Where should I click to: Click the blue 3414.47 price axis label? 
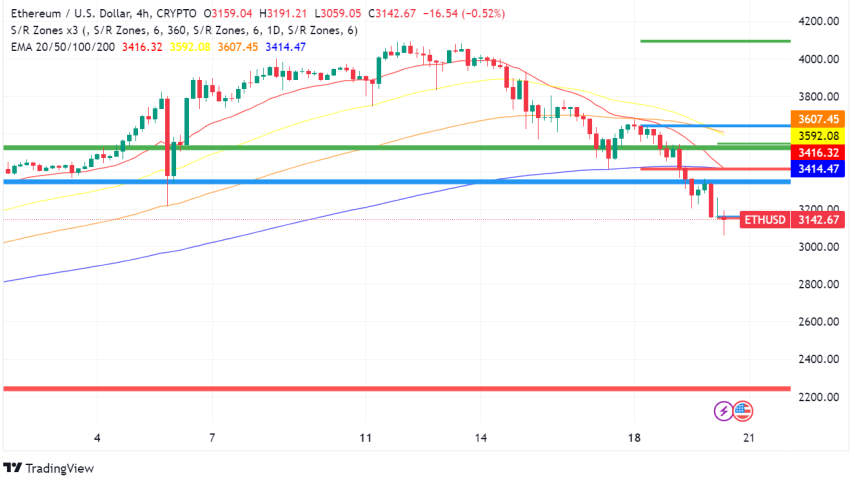818,169
